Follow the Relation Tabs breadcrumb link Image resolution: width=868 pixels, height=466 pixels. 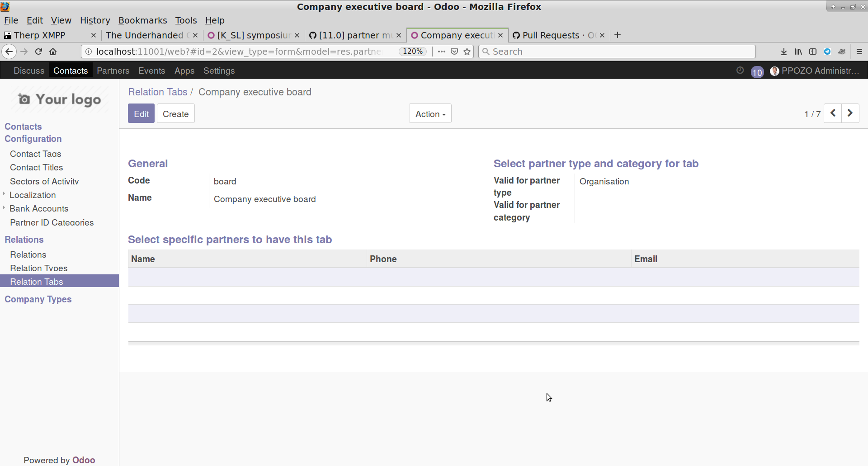point(157,92)
